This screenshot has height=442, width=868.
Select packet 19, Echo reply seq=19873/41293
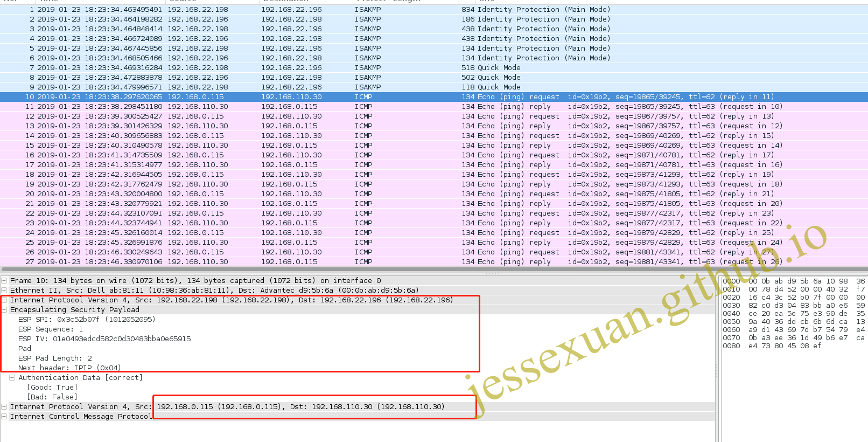click(x=434, y=184)
